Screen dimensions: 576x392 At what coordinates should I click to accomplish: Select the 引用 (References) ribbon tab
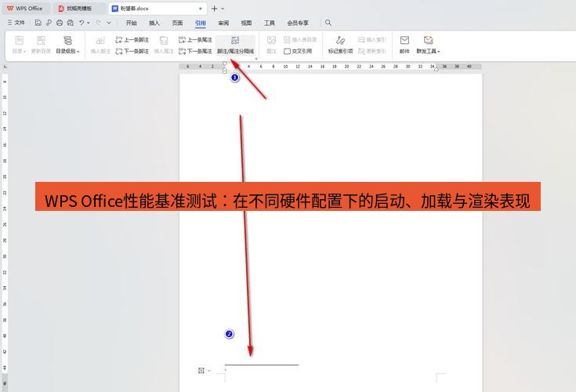point(200,24)
